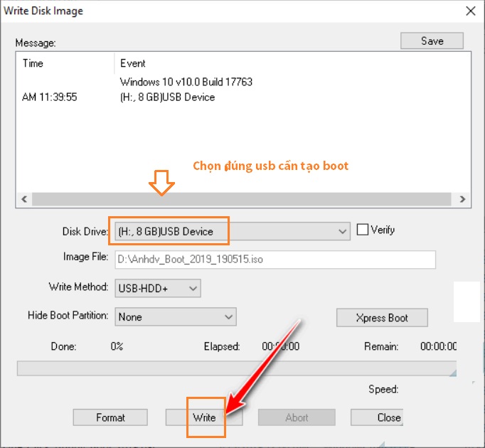
Task: Click the Close button at bottom
Action: pyautogui.click(x=377, y=417)
